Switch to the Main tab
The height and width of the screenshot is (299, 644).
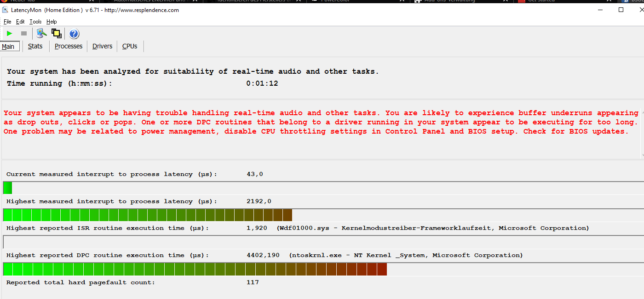(x=8, y=47)
